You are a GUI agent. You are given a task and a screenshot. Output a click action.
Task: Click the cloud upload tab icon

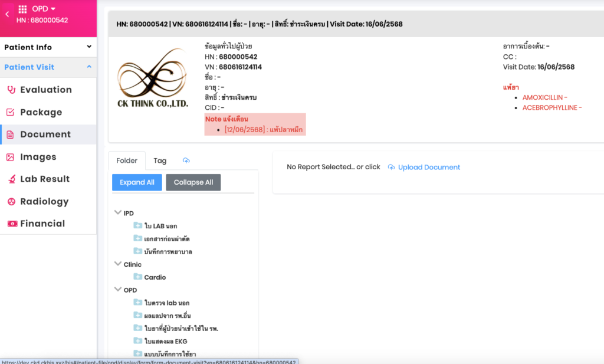(186, 160)
